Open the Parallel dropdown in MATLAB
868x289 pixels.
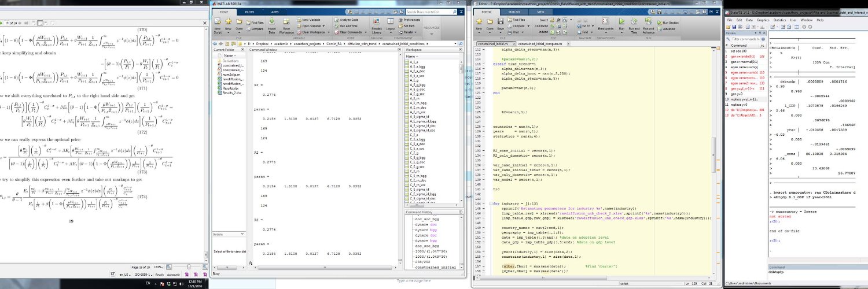pyautogui.click(x=407, y=32)
